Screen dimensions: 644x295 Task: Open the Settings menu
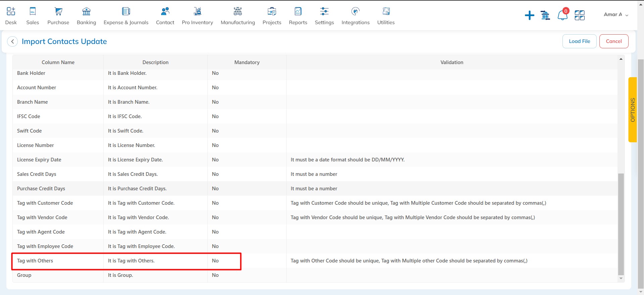(324, 16)
